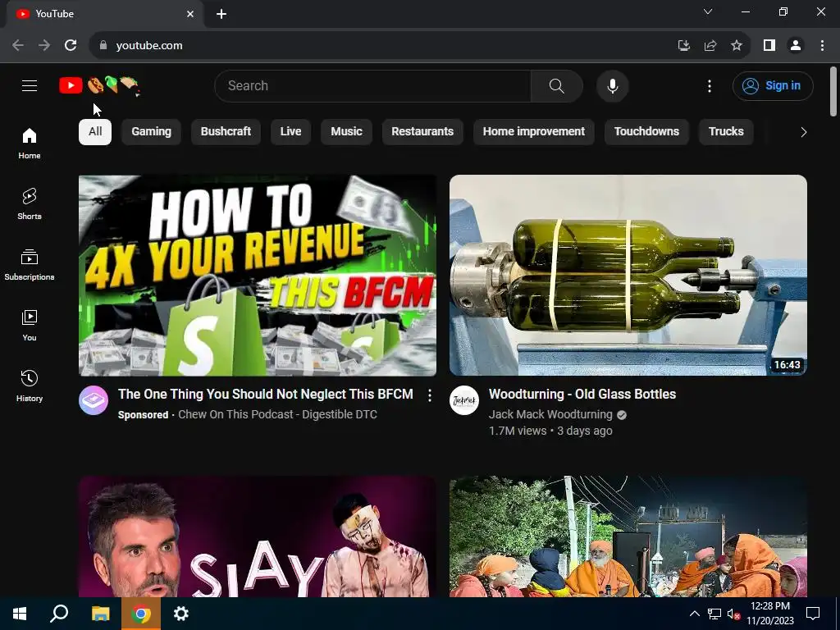Select the Music category chip
The width and height of the screenshot is (840, 630).
point(346,132)
